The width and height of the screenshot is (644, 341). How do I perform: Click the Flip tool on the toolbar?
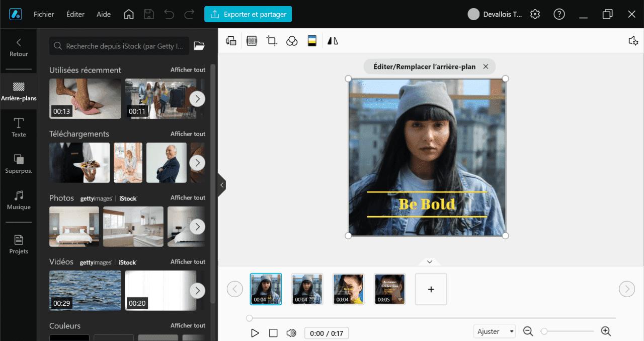click(332, 40)
